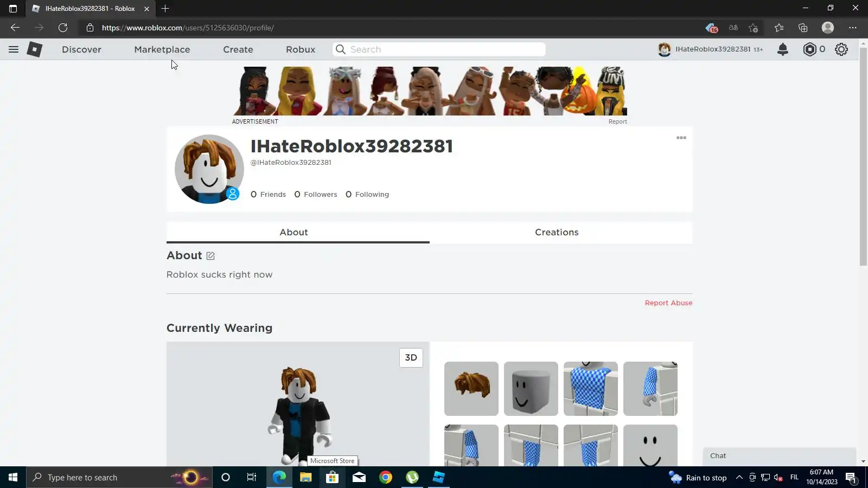The height and width of the screenshot is (488, 868).
Task: Open the Windows notification center
Action: tap(850, 477)
